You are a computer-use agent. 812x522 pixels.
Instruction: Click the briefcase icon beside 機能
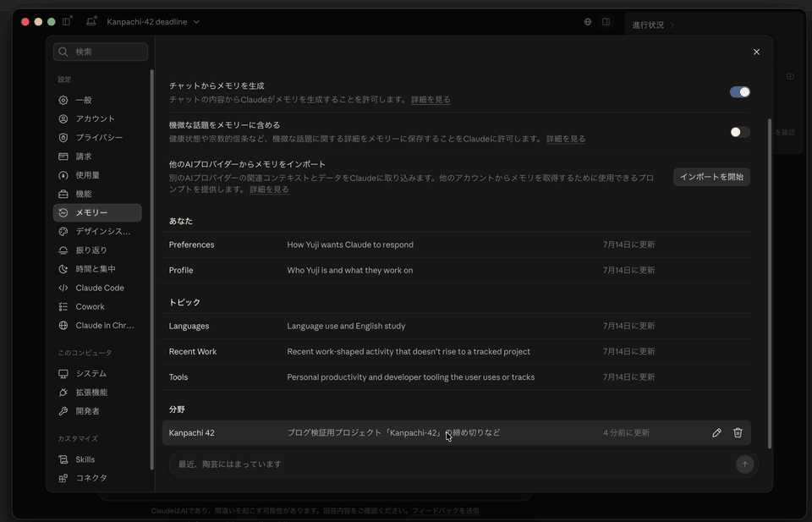[63, 194]
